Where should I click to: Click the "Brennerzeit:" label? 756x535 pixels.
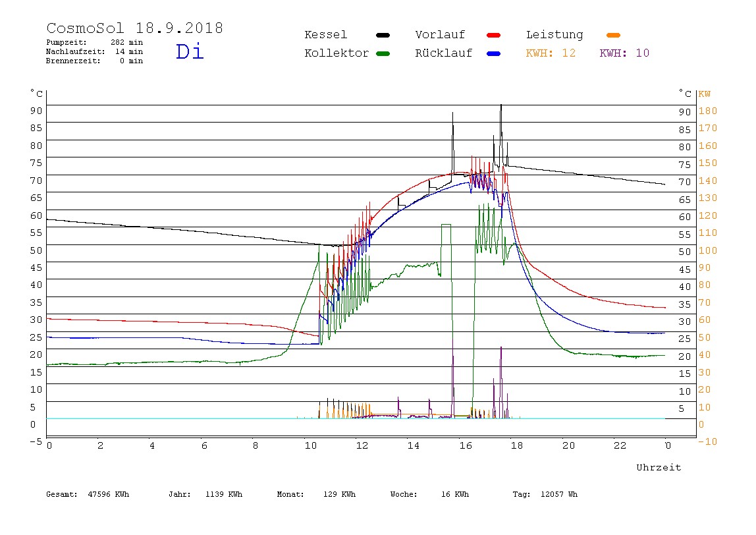pyautogui.click(x=73, y=61)
